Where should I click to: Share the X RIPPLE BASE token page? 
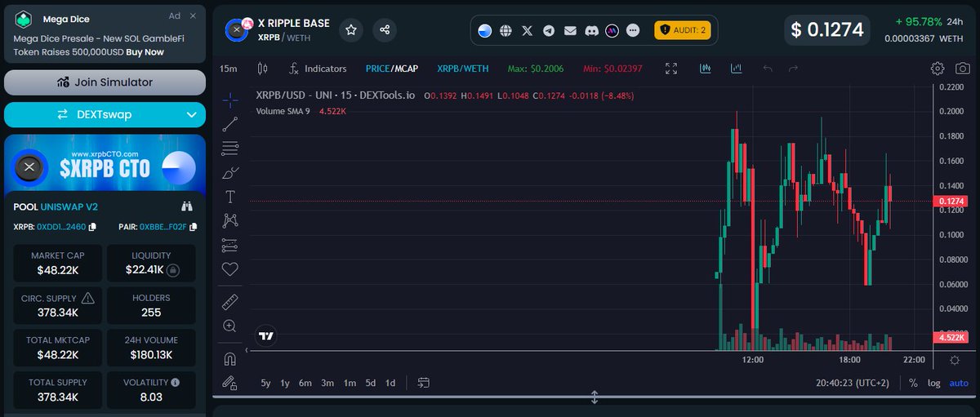(x=385, y=29)
